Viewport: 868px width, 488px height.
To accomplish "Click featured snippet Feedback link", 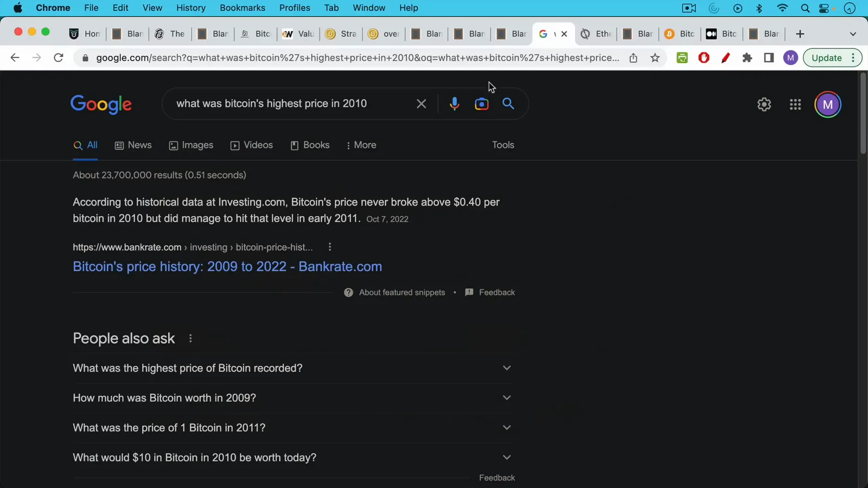I will click(x=490, y=292).
